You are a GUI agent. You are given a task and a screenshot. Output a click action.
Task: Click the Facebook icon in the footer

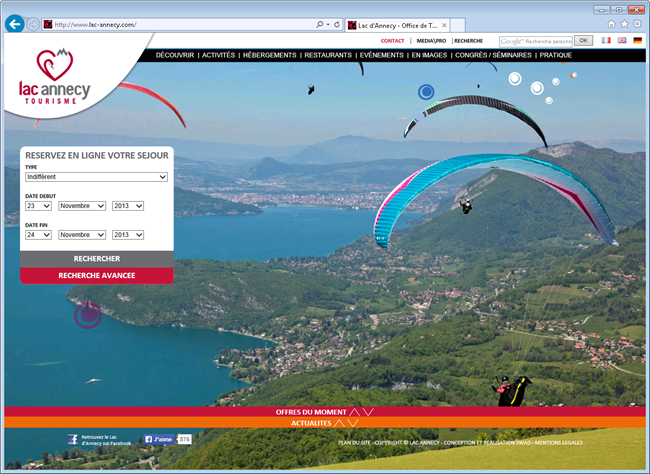72,439
